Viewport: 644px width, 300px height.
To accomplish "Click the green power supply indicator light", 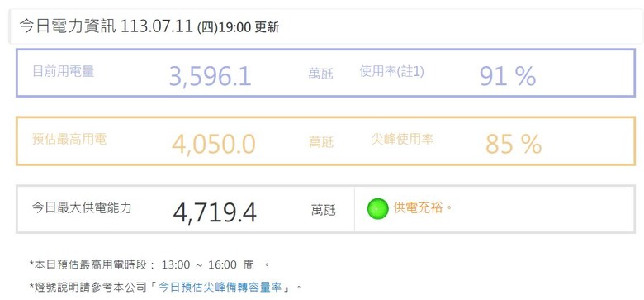I will [377, 208].
